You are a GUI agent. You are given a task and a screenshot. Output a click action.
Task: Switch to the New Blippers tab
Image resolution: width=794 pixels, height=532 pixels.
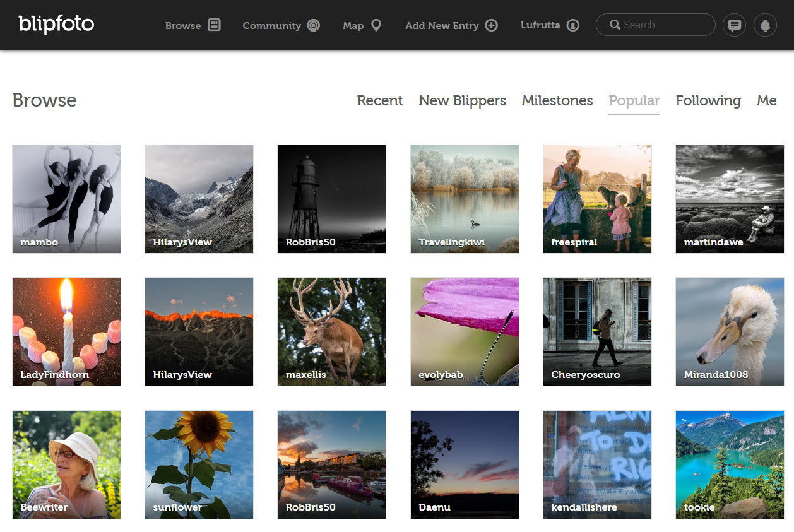click(x=462, y=100)
